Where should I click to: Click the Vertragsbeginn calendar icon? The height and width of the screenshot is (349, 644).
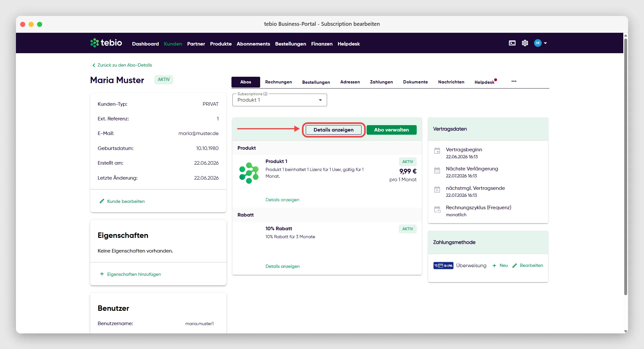[x=437, y=151]
